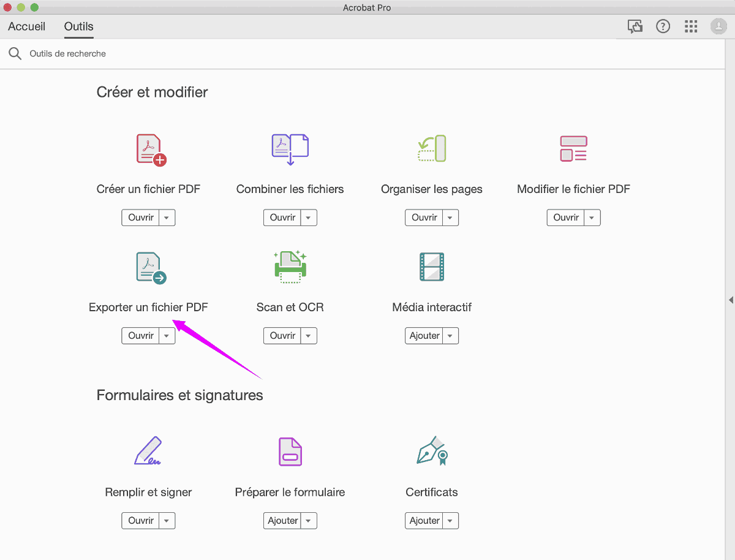Screen dimensions: 735x560
Task: Click the Formulaires et signatures heading
Action: click(x=180, y=395)
